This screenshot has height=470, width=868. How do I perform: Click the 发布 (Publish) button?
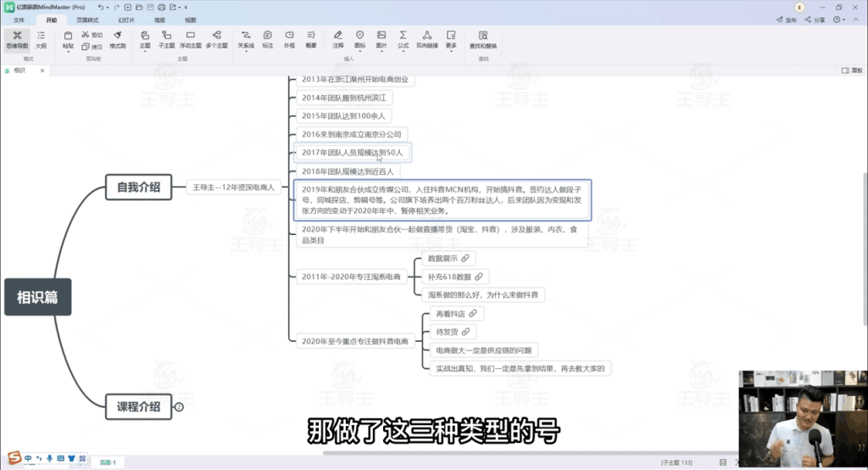coord(786,20)
